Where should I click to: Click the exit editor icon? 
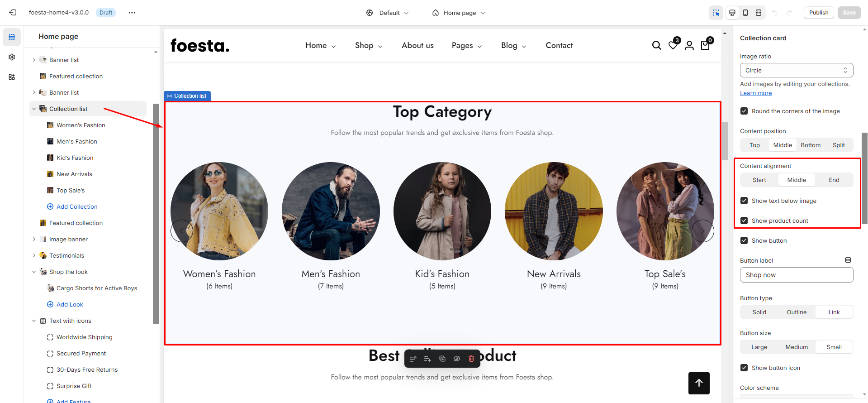click(13, 13)
